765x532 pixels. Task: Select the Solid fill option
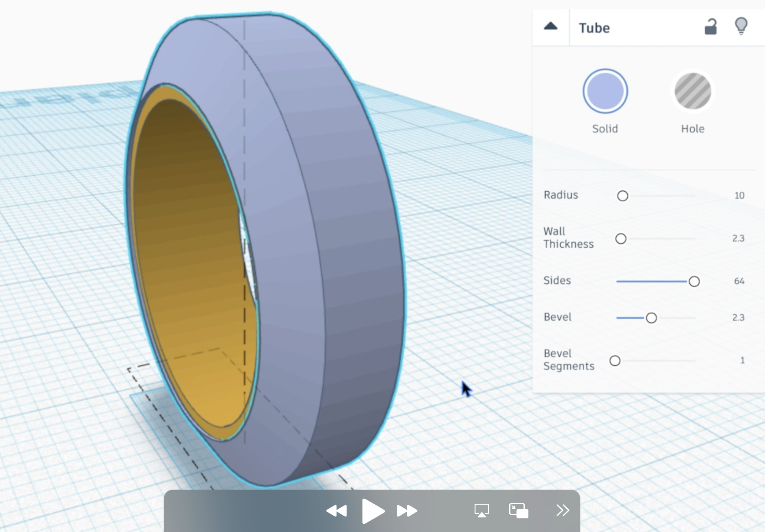point(605,91)
